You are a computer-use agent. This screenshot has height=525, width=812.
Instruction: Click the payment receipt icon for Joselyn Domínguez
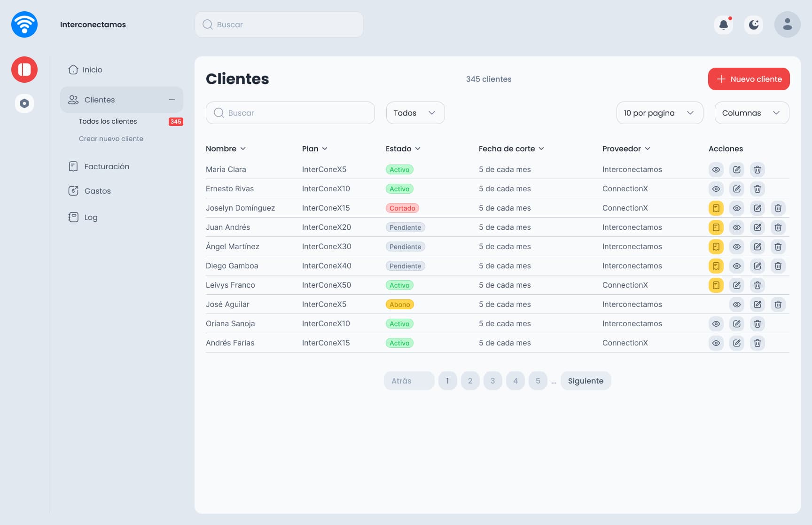point(716,208)
